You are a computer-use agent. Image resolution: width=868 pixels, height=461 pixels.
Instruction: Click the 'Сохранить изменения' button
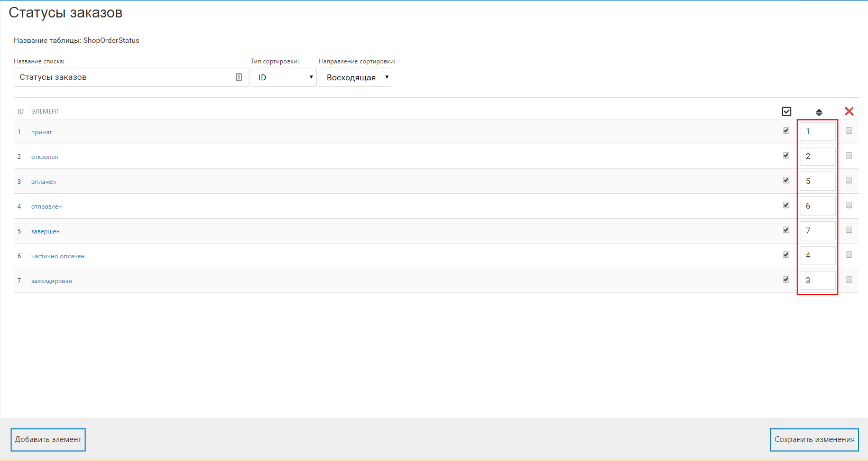tap(814, 439)
